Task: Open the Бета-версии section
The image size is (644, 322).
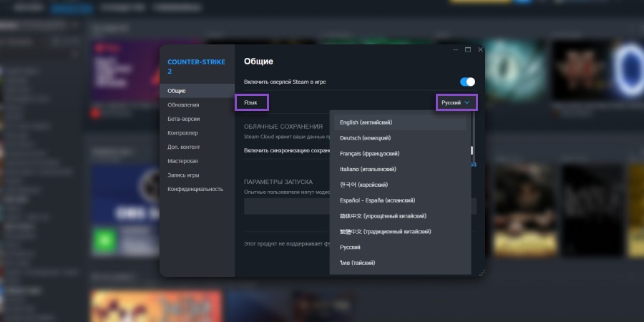Action: click(x=197, y=119)
